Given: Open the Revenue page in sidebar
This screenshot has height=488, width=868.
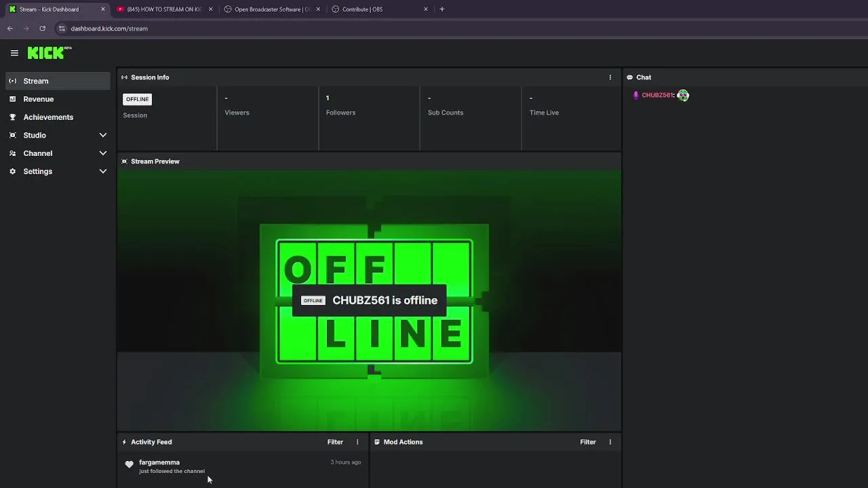Looking at the screenshot, I should 58,99.
